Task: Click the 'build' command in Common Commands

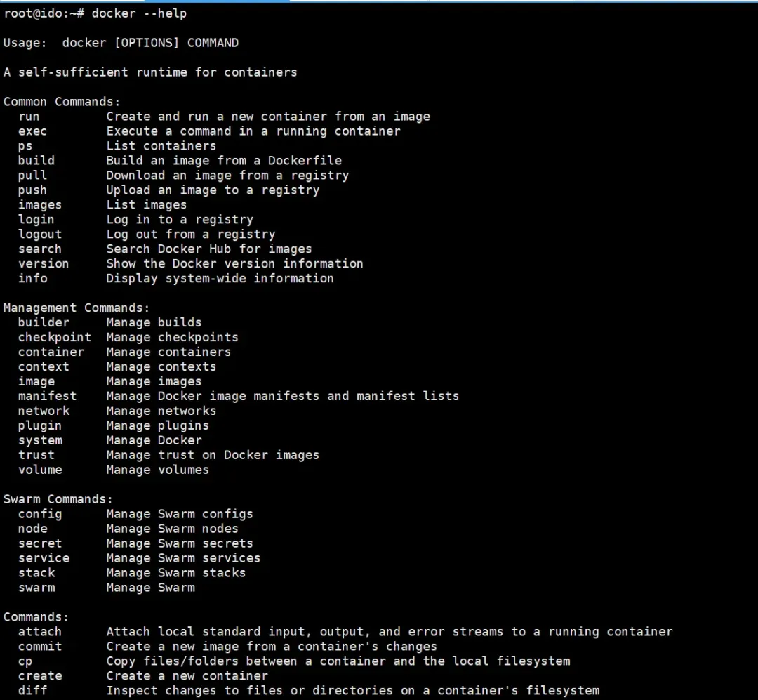Action: pyautogui.click(x=36, y=161)
